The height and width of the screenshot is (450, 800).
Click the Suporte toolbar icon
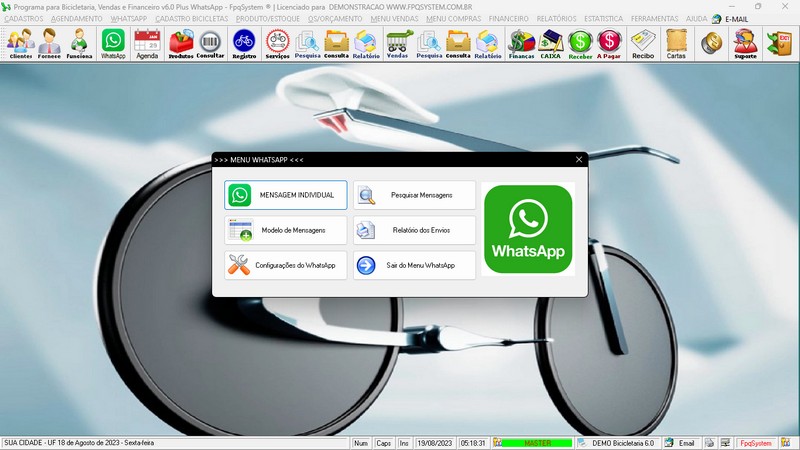tap(745, 43)
